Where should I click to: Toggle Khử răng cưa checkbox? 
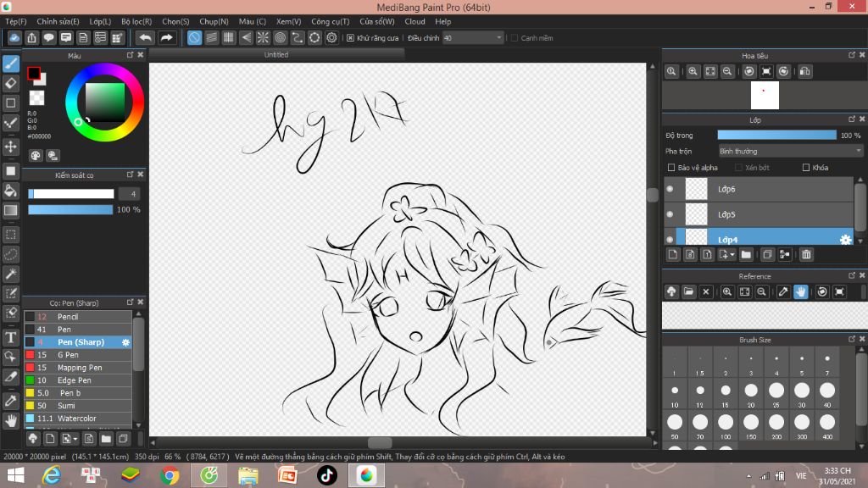click(350, 37)
